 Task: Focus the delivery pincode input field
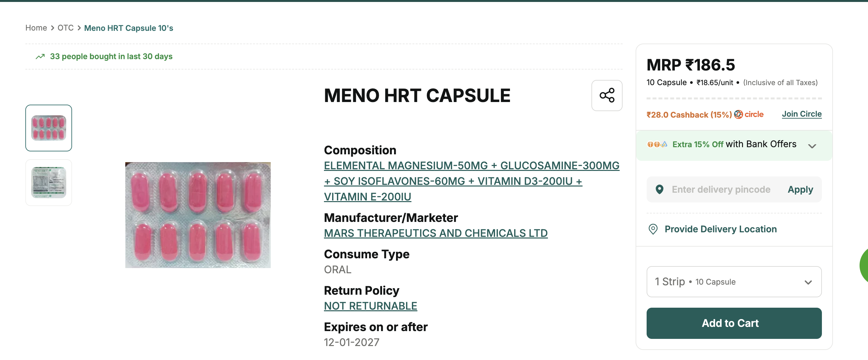721,190
